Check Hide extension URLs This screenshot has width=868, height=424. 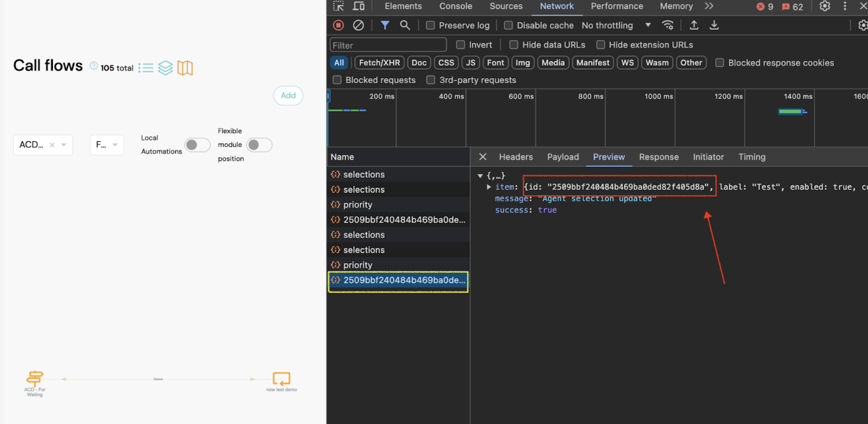(x=600, y=45)
